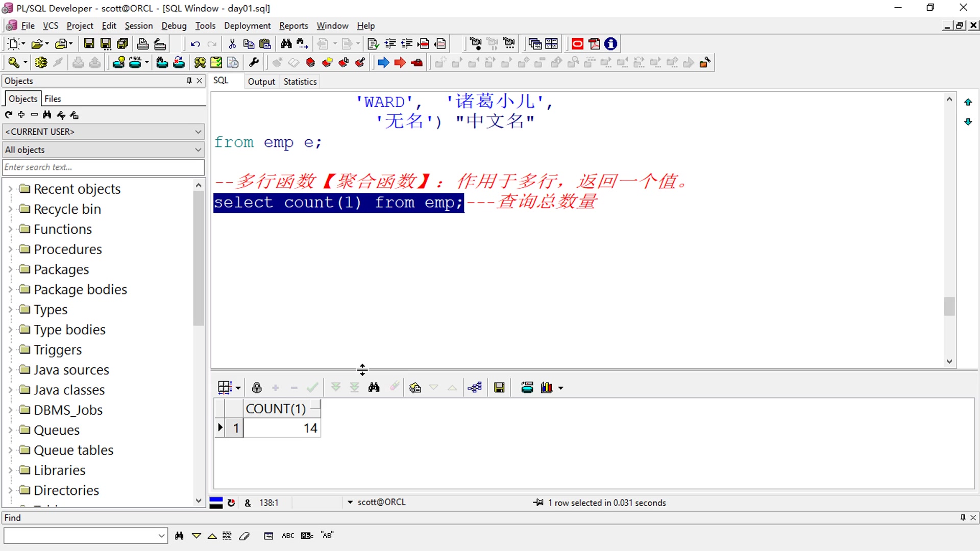Image resolution: width=980 pixels, height=551 pixels.
Task: Expand the Functions tree item
Action: (x=11, y=229)
